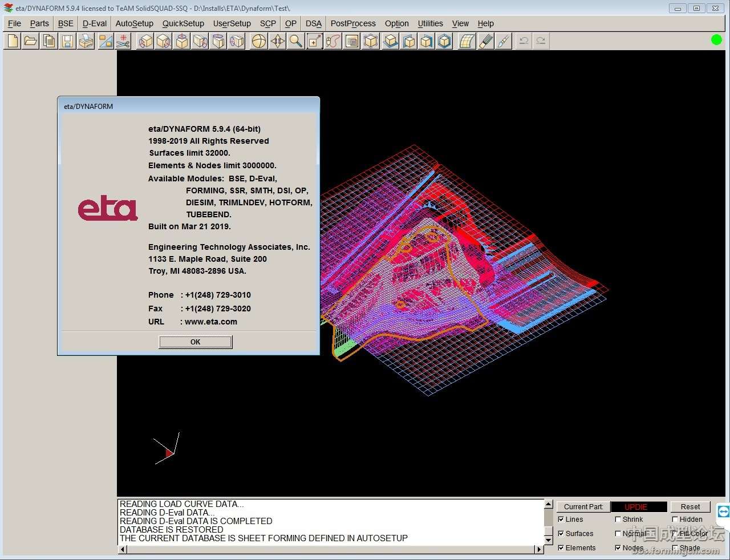Click the table-grid toolbar icon
The image size is (730, 560).
(x=352, y=41)
